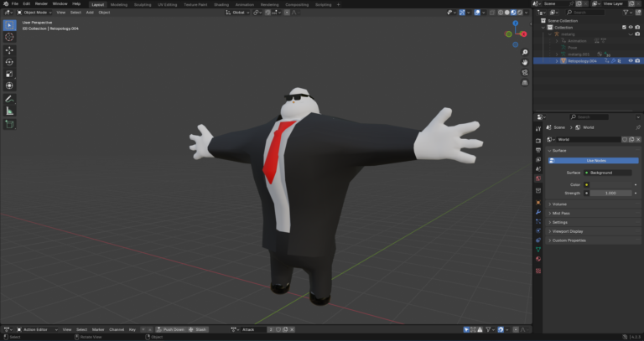Choose the Annotate pencil tool
The height and width of the screenshot is (341, 644).
pos(9,99)
